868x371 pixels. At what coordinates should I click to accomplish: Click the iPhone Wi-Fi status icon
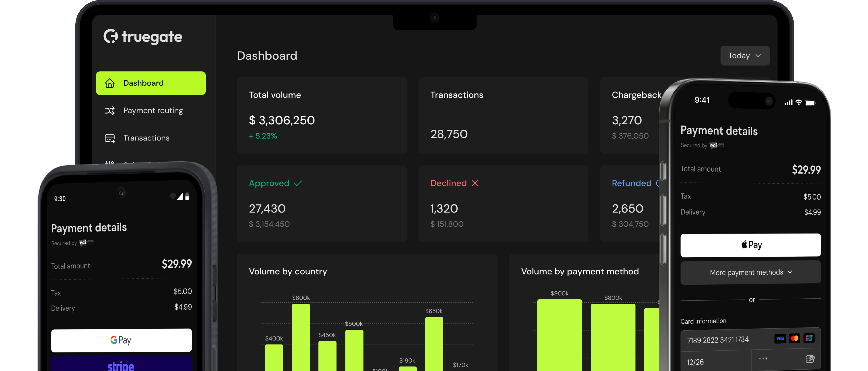pyautogui.click(x=799, y=103)
